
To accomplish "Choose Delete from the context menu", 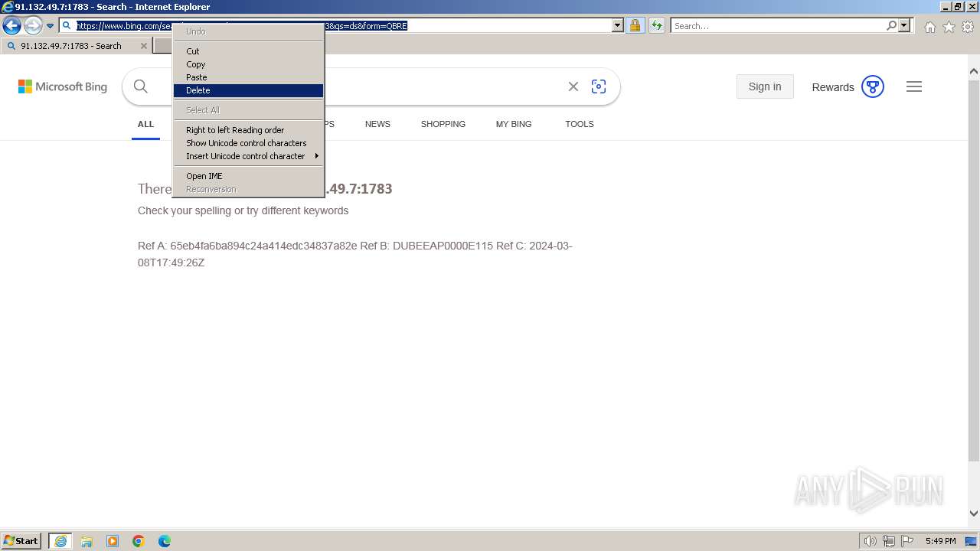I will pos(248,90).
